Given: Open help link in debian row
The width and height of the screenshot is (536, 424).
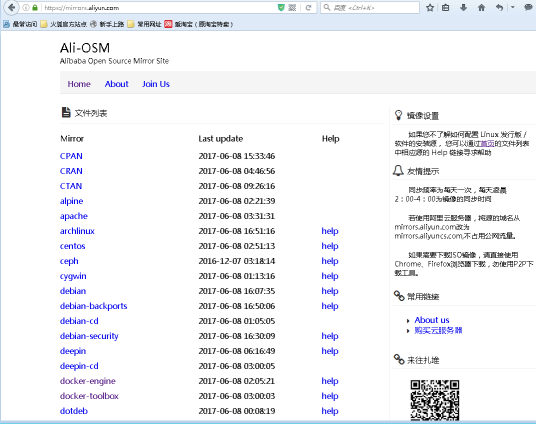Looking at the screenshot, I should tap(330, 291).
